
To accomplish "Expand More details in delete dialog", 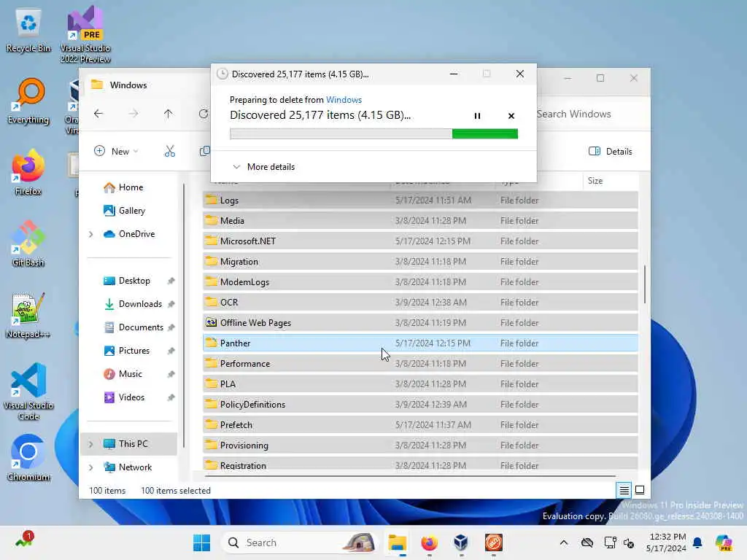I will coord(263,167).
